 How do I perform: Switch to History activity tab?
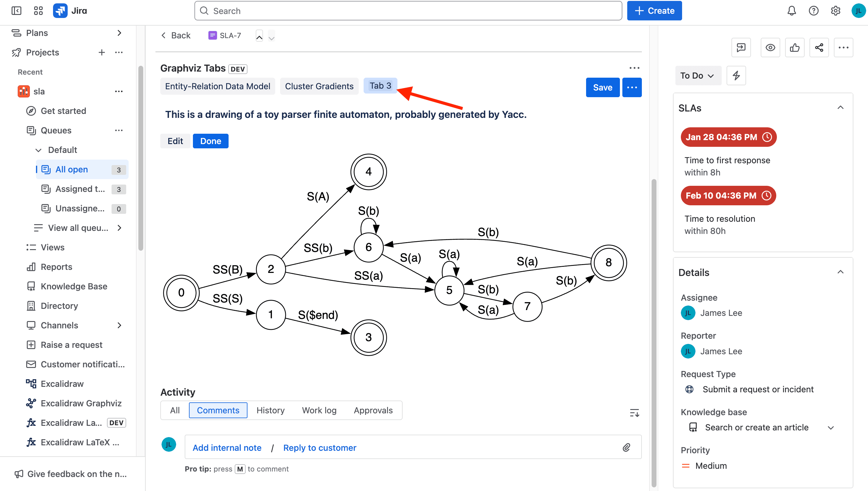[270, 410]
